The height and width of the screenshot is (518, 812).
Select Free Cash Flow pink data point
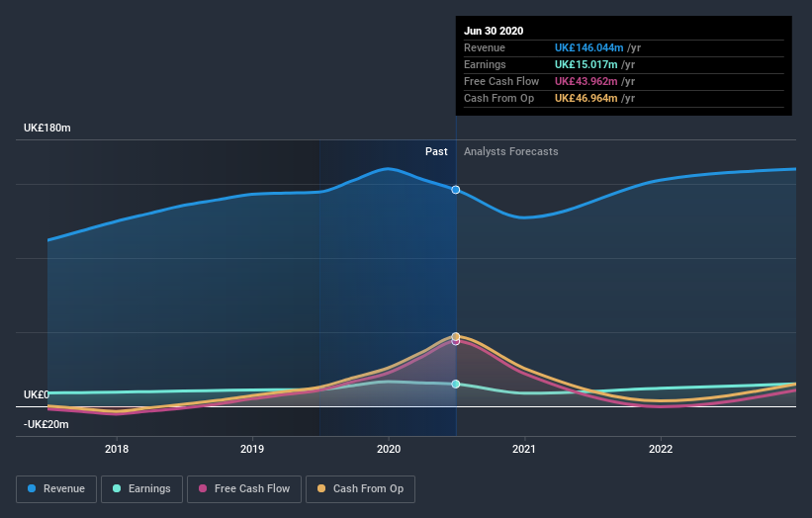456,341
